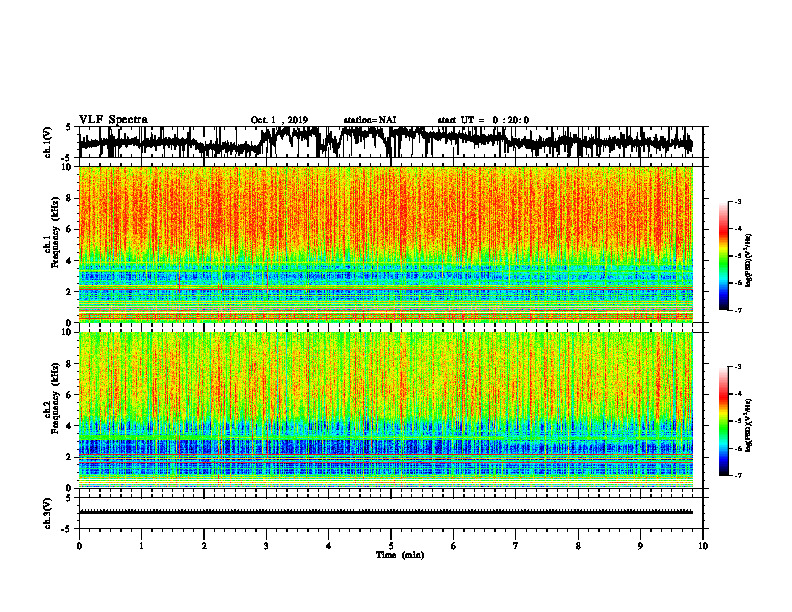Click the ch.2 color scale bar
This screenshot has width=792, height=612.
(x=723, y=421)
